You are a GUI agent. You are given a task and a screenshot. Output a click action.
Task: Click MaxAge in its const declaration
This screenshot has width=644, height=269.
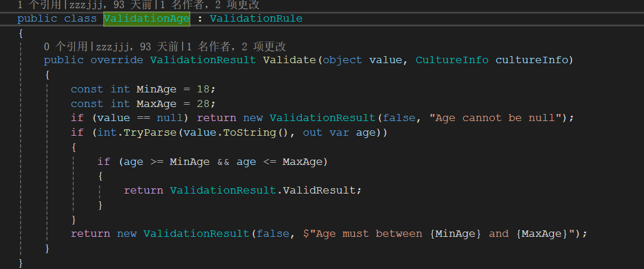click(x=157, y=104)
